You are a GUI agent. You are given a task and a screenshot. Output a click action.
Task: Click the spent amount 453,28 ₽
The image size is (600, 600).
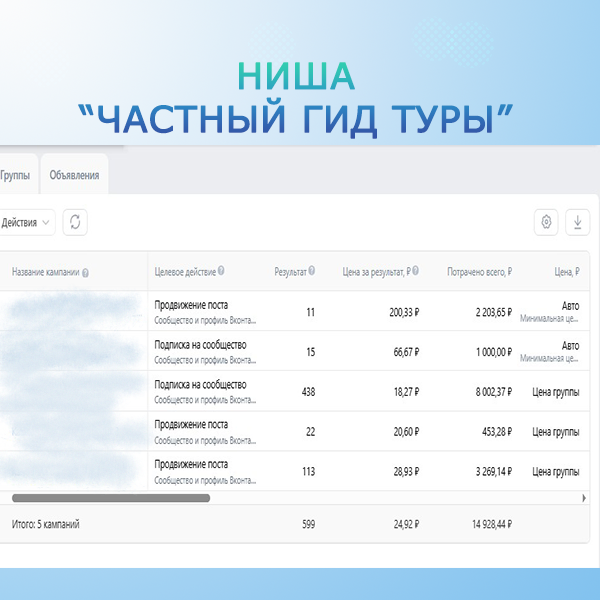[497, 432]
